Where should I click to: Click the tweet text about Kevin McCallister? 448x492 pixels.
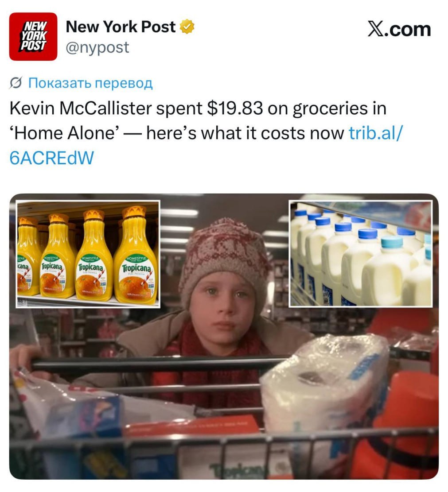click(206, 133)
